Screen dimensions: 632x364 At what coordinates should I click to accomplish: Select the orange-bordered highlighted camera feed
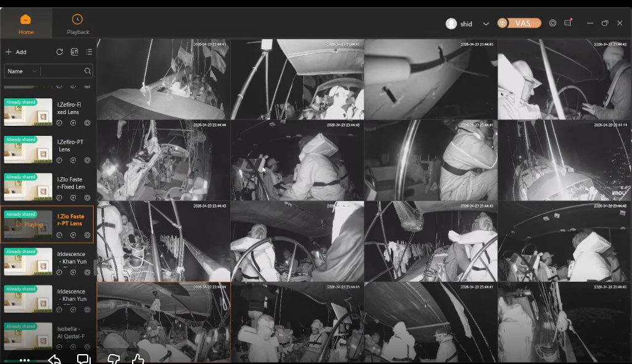[x=163, y=322]
